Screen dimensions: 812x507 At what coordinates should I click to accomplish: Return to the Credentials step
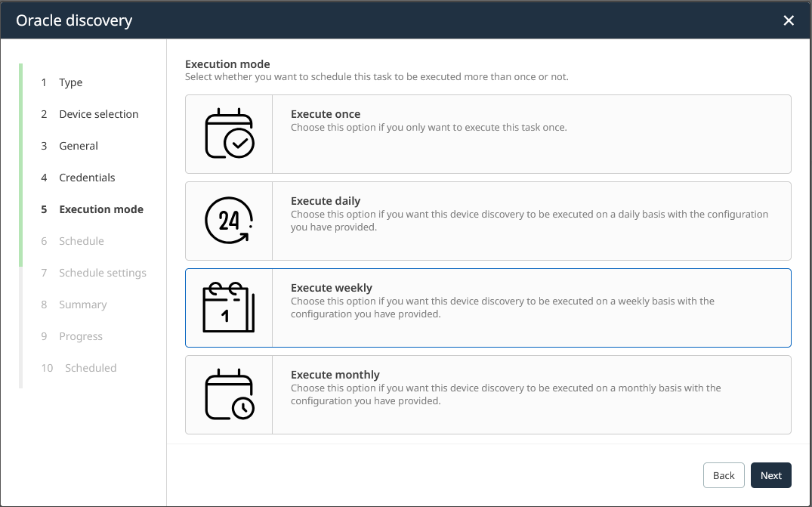87,178
